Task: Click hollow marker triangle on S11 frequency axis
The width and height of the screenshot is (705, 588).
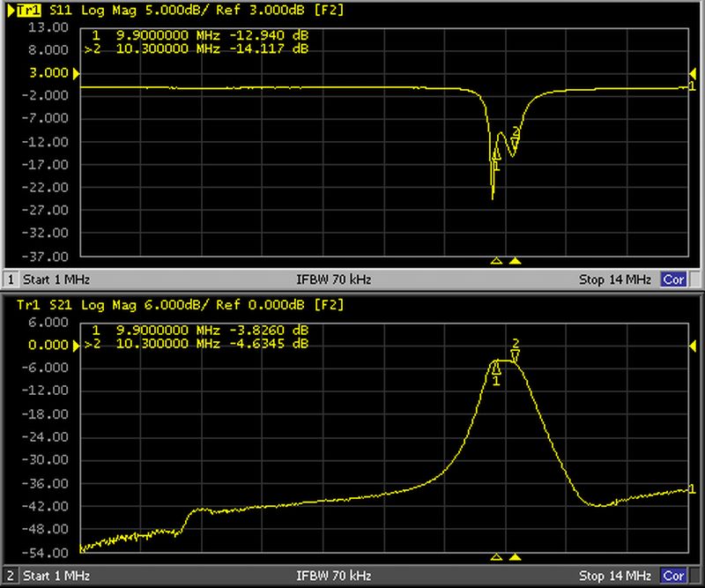Action: point(496,261)
